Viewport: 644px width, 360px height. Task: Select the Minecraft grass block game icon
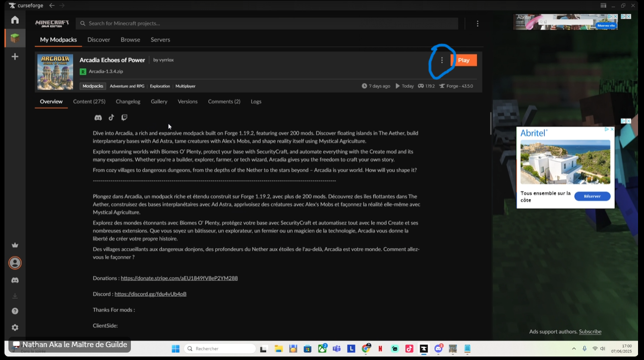(x=15, y=38)
